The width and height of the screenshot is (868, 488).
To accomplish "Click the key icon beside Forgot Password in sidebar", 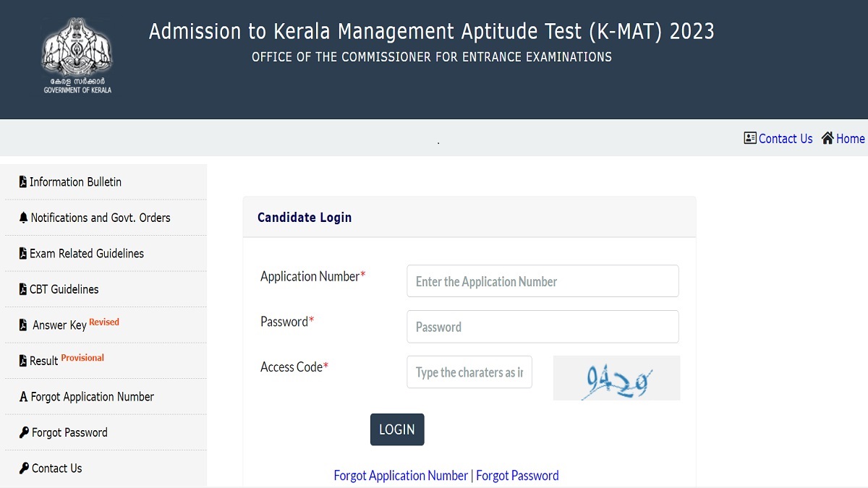I will (x=25, y=432).
